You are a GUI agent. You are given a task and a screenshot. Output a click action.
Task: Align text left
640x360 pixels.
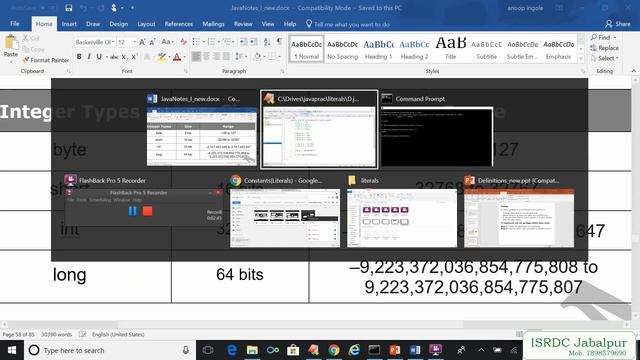(x=196, y=56)
